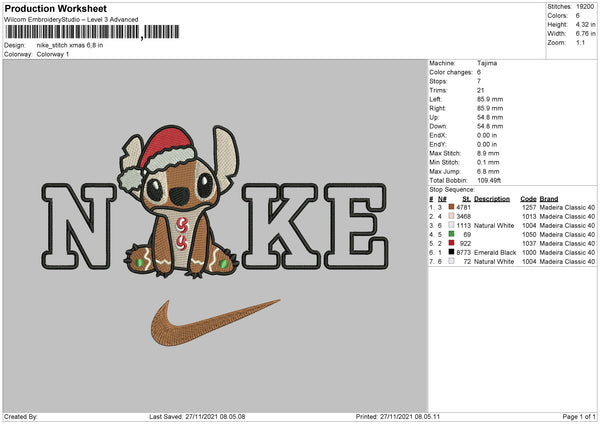This screenshot has width=600, height=424.
Task: Click the embroidered letter N
Action: pyautogui.click(x=78, y=227)
